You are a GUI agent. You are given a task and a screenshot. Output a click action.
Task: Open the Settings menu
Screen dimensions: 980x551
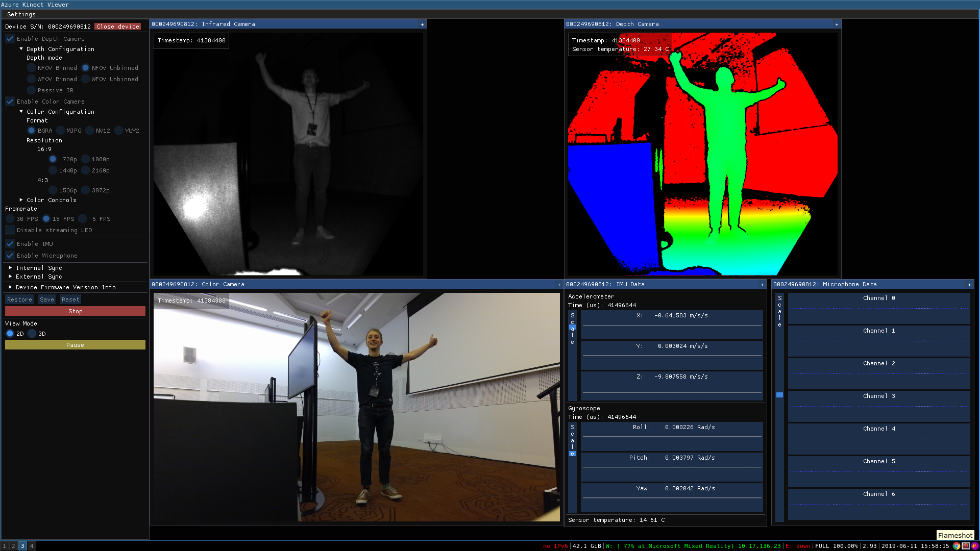click(21, 14)
